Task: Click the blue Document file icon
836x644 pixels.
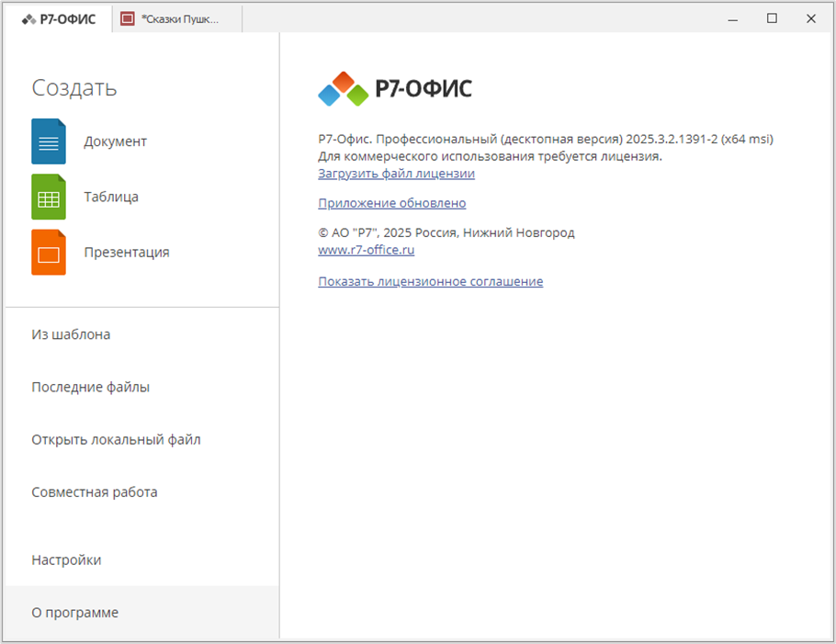Action: click(x=49, y=141)
